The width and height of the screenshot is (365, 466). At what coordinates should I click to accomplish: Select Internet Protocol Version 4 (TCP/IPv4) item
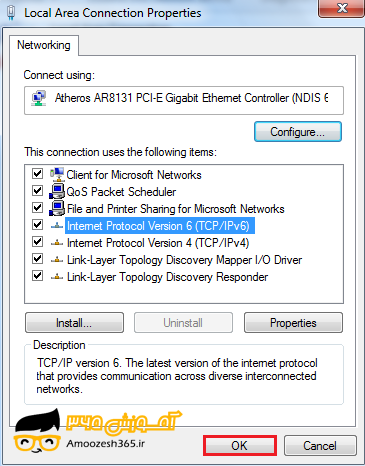click(x=158, y=243)
